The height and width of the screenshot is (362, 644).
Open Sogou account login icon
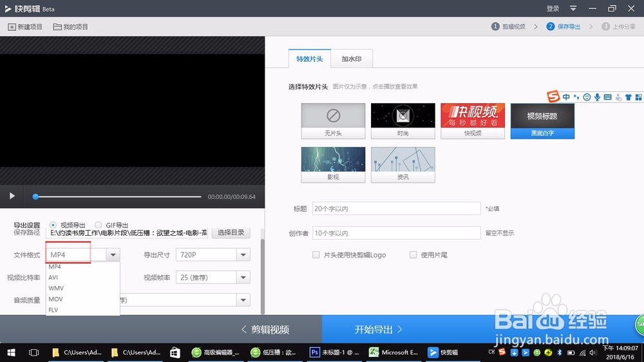(618, 97)
